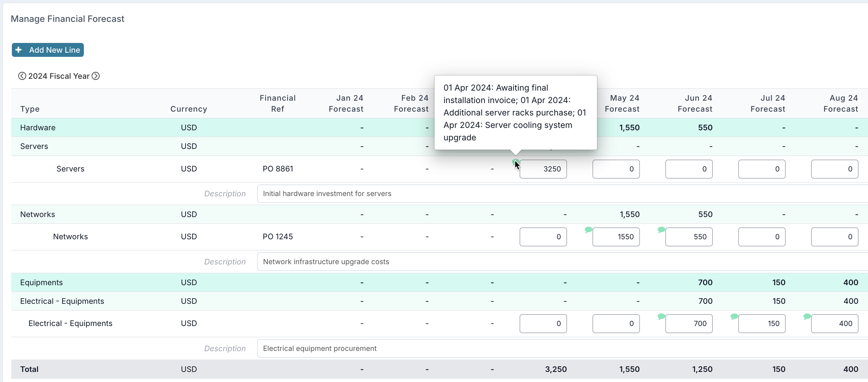Edit Networks Jun 24 value 550

(688, 237)
